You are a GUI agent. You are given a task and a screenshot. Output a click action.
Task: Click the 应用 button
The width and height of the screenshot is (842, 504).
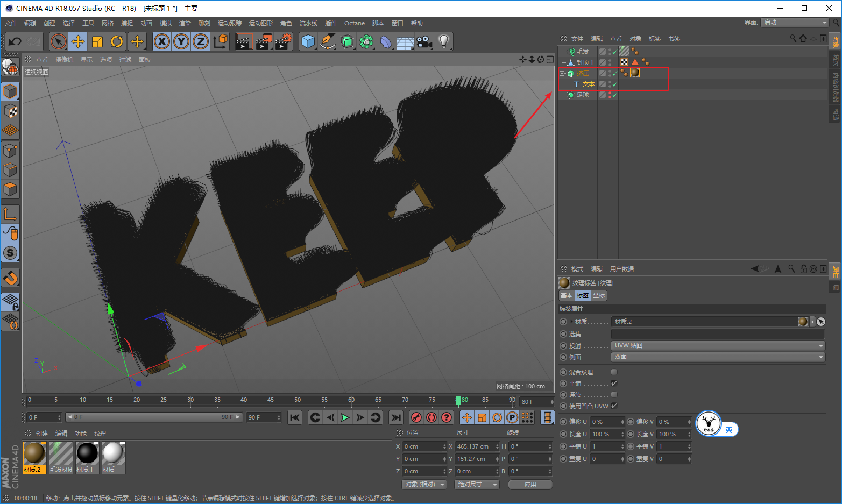coord(530,485)
